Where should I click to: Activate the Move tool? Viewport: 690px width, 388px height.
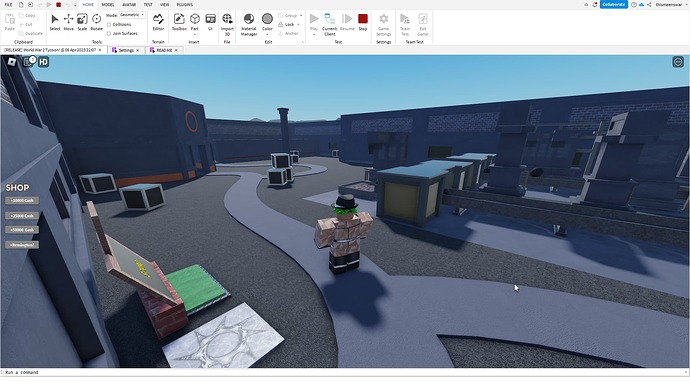(x=69, y=22)
